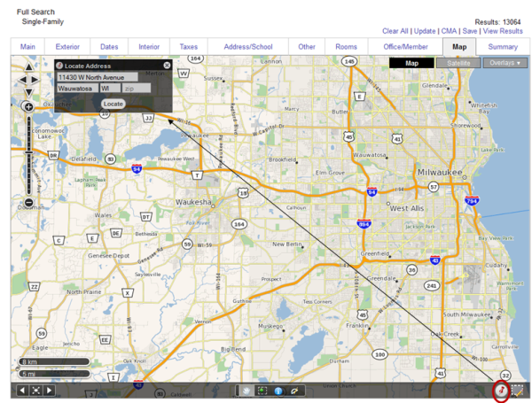Pan the map right with the arrow
This screenshot has height=403, width=532.
(x=35, y=80)
